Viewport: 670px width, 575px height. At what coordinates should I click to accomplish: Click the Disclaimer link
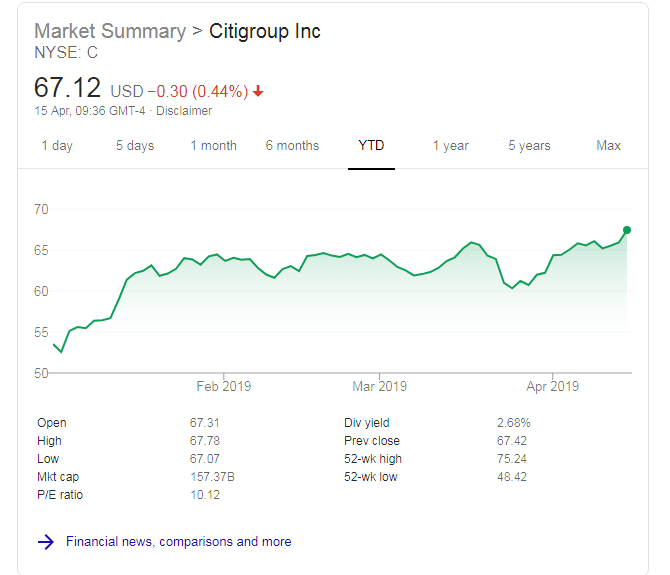pyautogui.click(x=184, y=111)
